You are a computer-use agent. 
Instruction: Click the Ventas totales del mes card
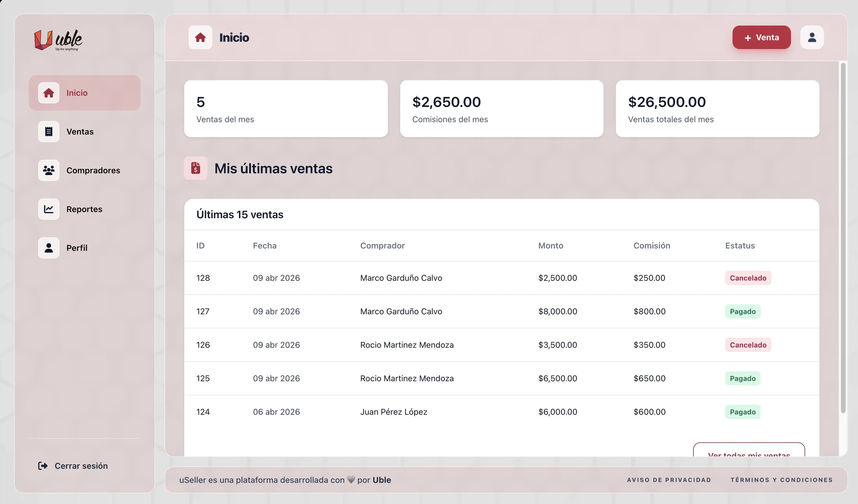[718, 109]
